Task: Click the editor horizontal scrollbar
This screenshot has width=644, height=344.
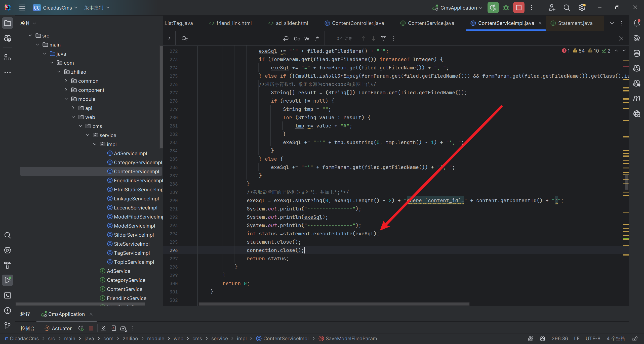Action: tap(334, 304)
